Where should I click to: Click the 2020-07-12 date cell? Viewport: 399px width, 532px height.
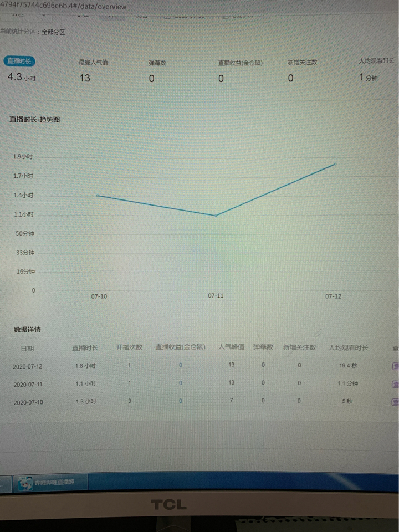click(28, 367)
